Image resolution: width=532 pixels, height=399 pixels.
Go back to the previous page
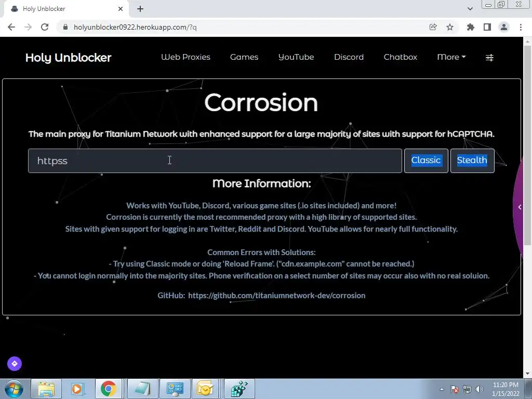click(11, 27)
